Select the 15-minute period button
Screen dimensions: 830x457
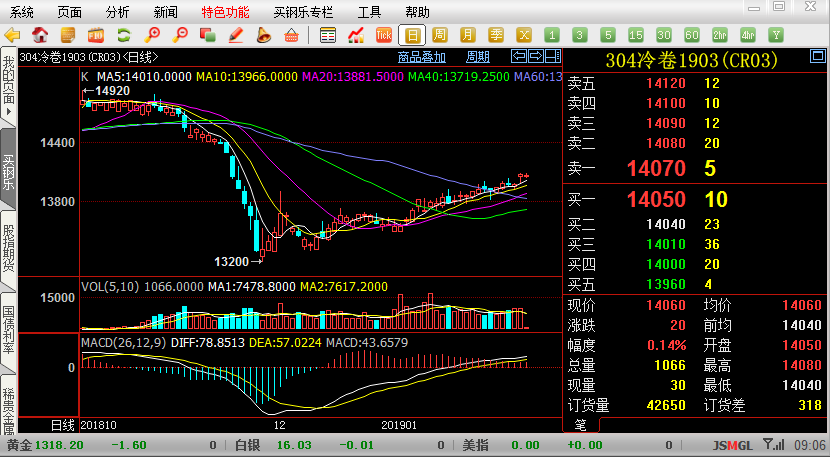pos(635,35)
